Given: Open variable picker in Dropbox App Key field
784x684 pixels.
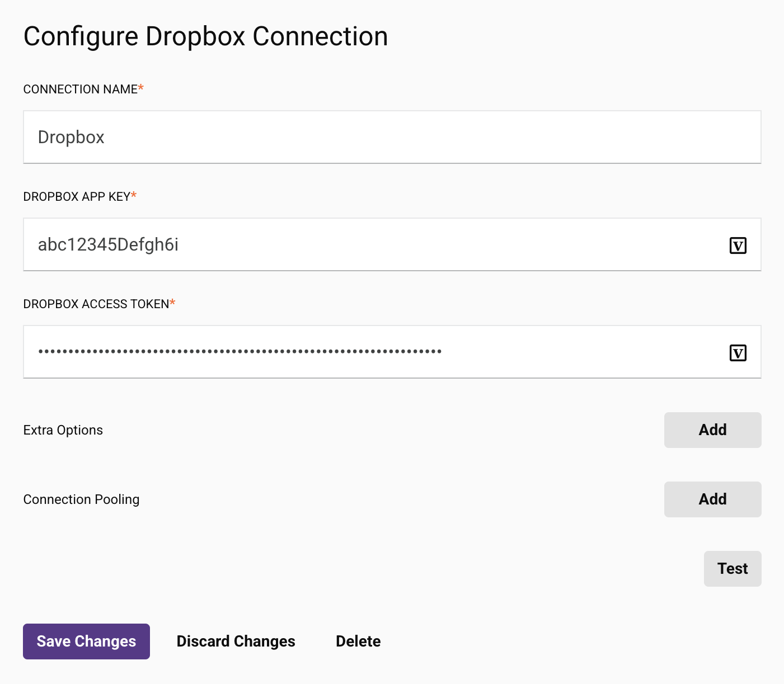Looking at the screenshot, I should [x=738, y=246].
